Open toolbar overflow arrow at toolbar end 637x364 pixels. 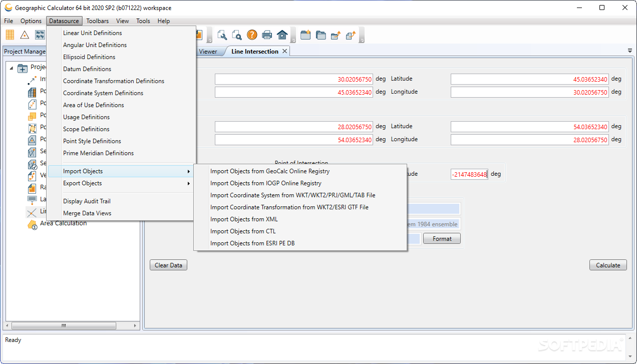[x=362, y=35]
